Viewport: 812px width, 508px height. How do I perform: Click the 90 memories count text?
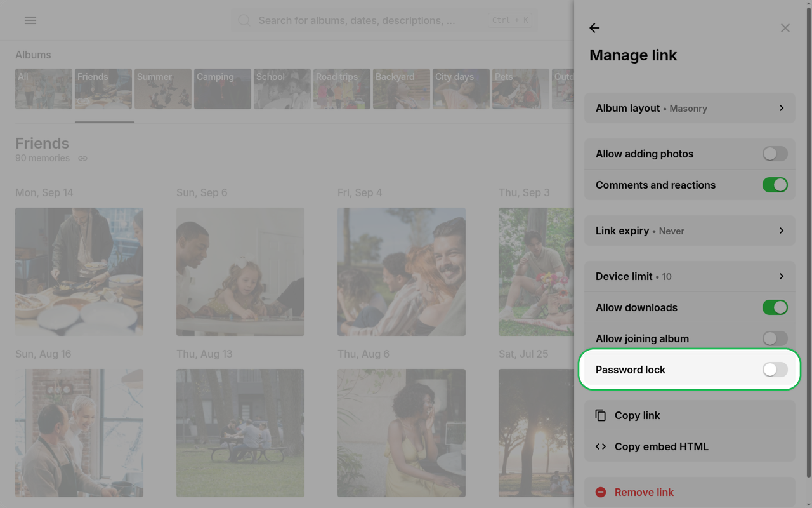pos(43,158)
